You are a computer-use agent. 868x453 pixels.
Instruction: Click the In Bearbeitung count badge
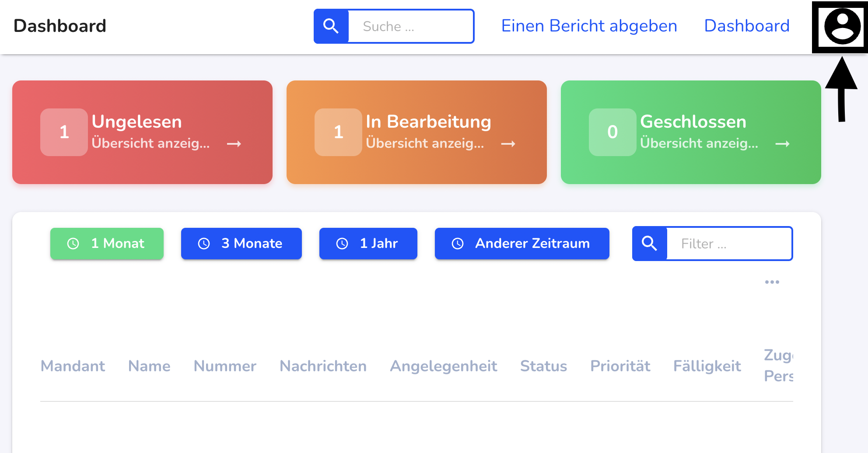338,132
